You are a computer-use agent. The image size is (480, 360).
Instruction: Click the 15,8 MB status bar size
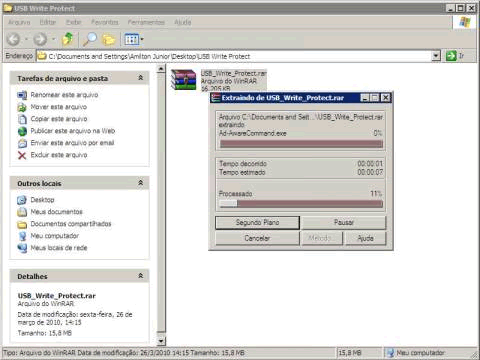pos(350,353)
